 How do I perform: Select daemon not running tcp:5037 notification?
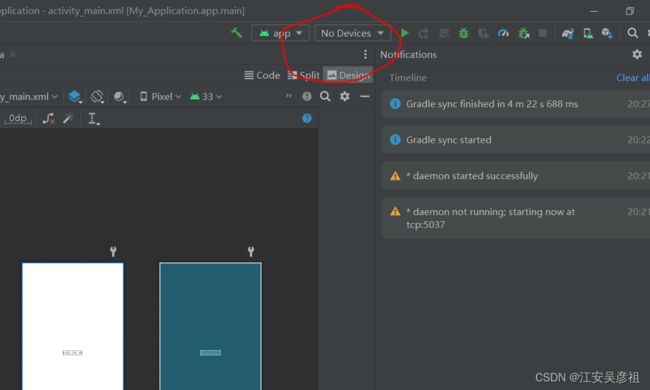[x=515, y=218]
